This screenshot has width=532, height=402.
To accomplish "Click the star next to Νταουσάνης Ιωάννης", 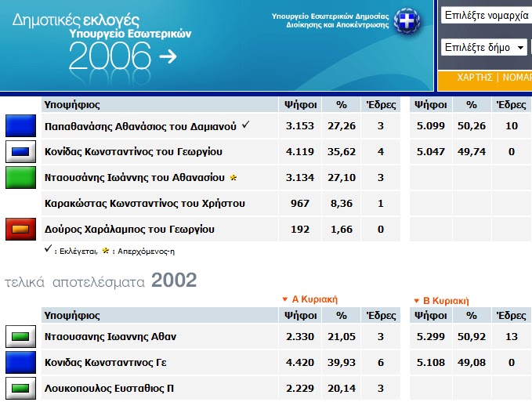I will [233, 177].
